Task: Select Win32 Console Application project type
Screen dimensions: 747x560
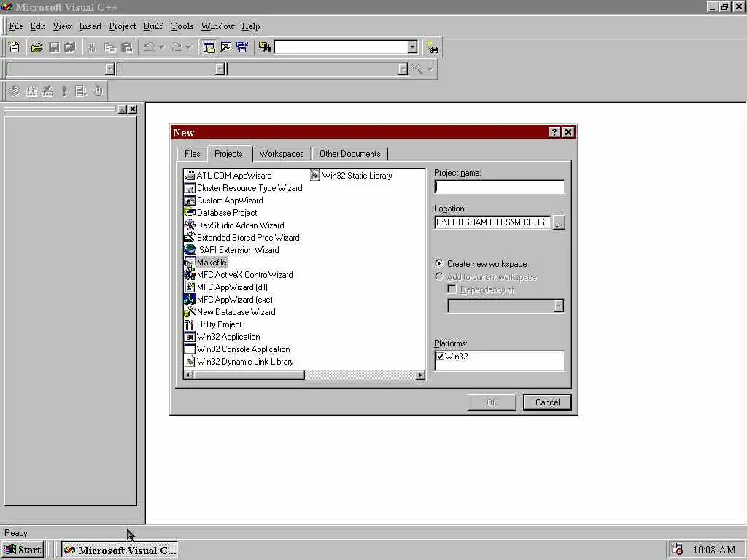Action: (x=237, y=349)
